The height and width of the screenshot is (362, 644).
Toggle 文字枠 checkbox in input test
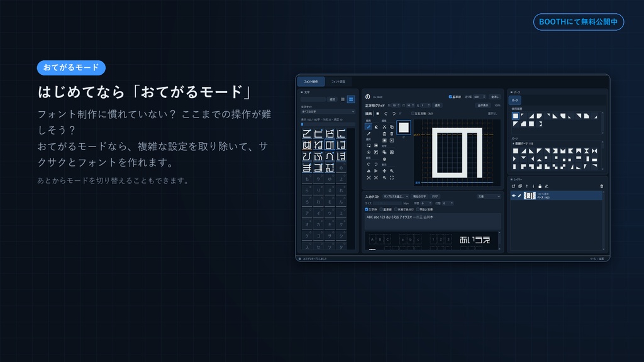point(367,209)
